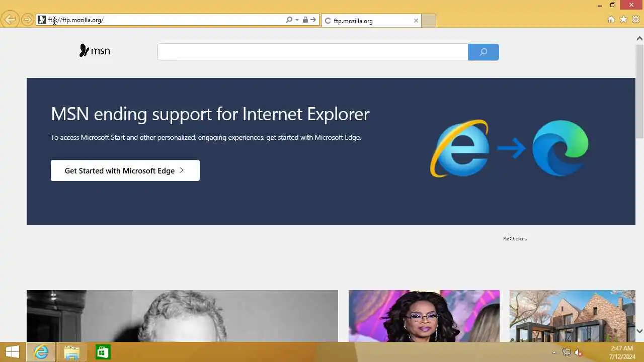Go back with the browser Back arrow
This screenshot has width=644, height=362.
[10, 20]
